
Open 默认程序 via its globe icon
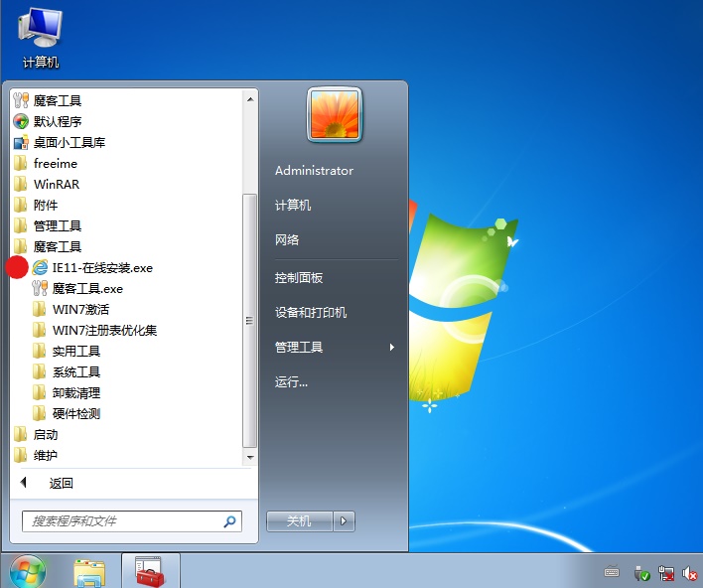[21, 121]
